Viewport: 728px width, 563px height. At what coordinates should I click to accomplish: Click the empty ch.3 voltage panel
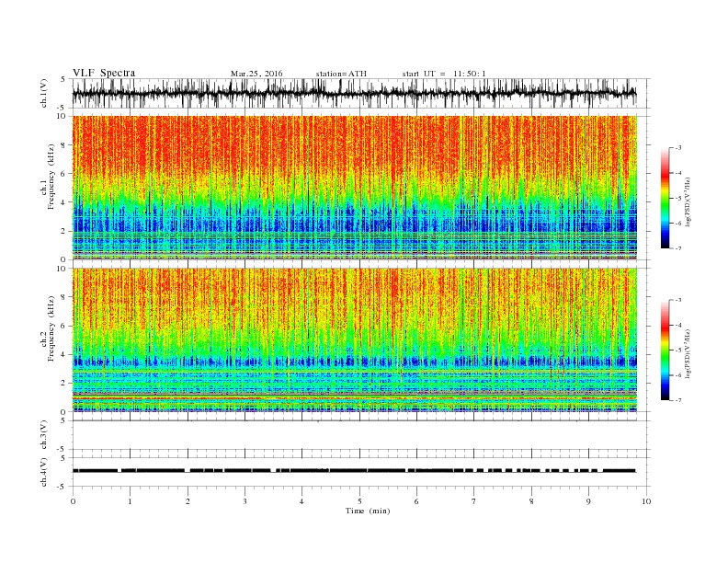(x=361, y=435)
